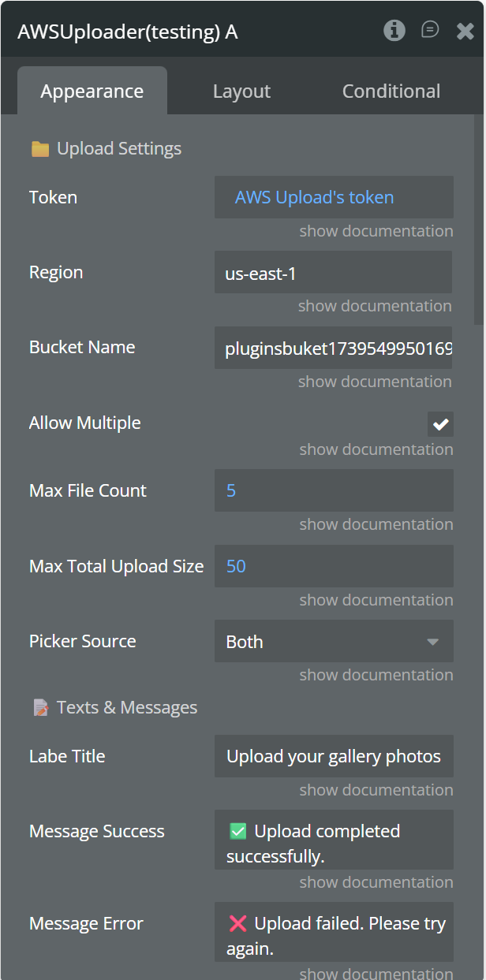The height and width of the screenshot is (980, 486).
Task: Toggle the Allow Multiple checkbox
Action: 440,424
